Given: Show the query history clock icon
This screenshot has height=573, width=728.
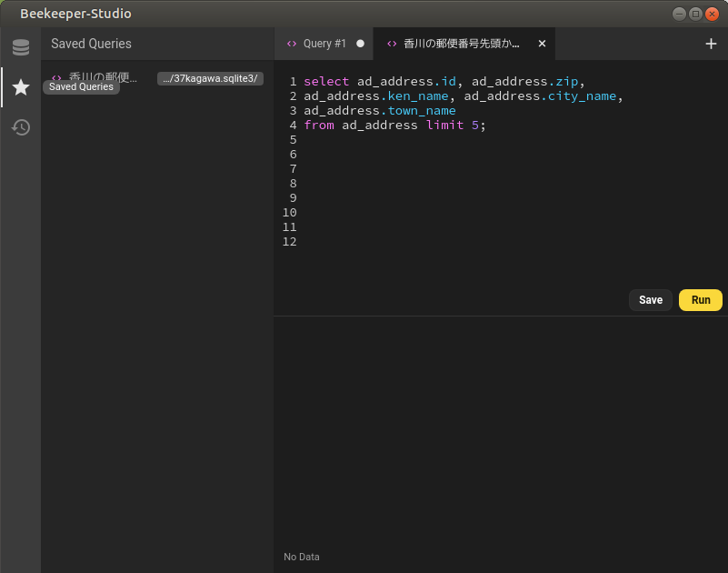Looking at the screenshot, I should [x=20, y=127].
